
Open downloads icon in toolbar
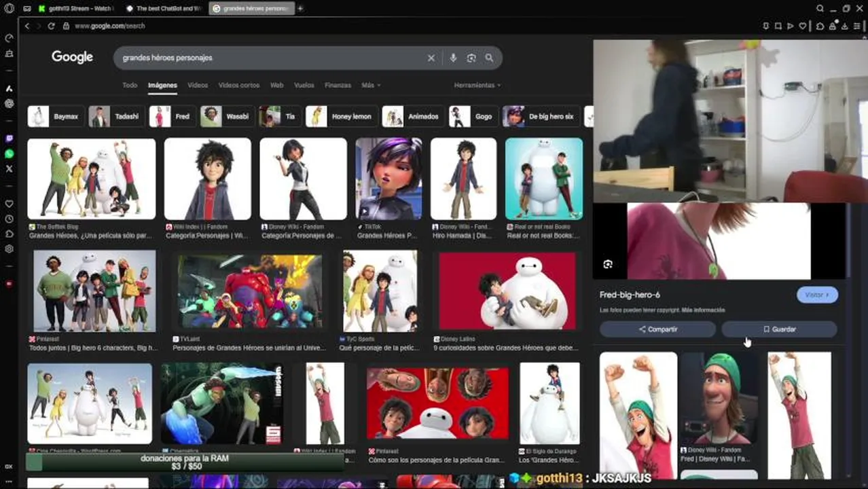pyautogui.click(x=844, y=26)
